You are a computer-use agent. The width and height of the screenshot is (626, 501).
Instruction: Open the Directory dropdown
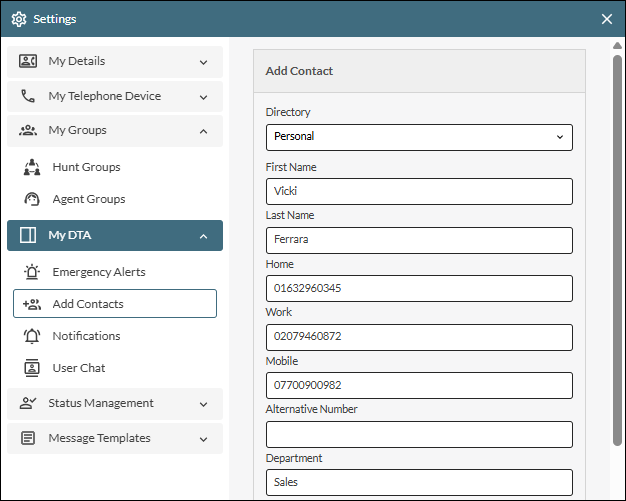(418, 137)
